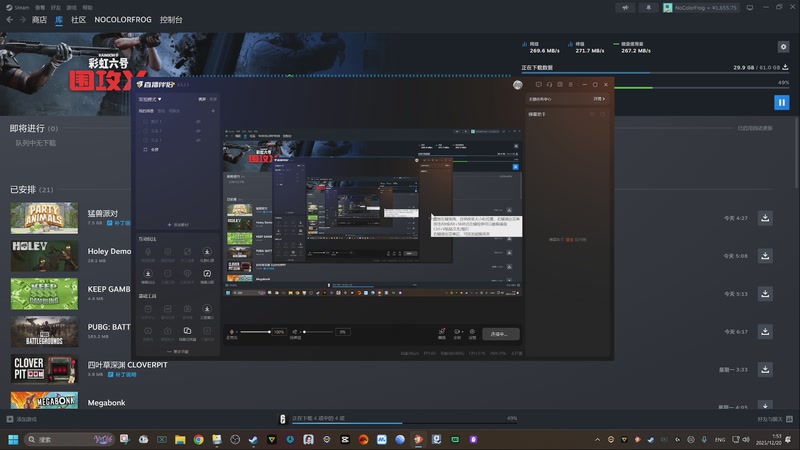Open 好友与聊天 friends and chat
This screenshot has width=800, height=450.
(774, 419)
